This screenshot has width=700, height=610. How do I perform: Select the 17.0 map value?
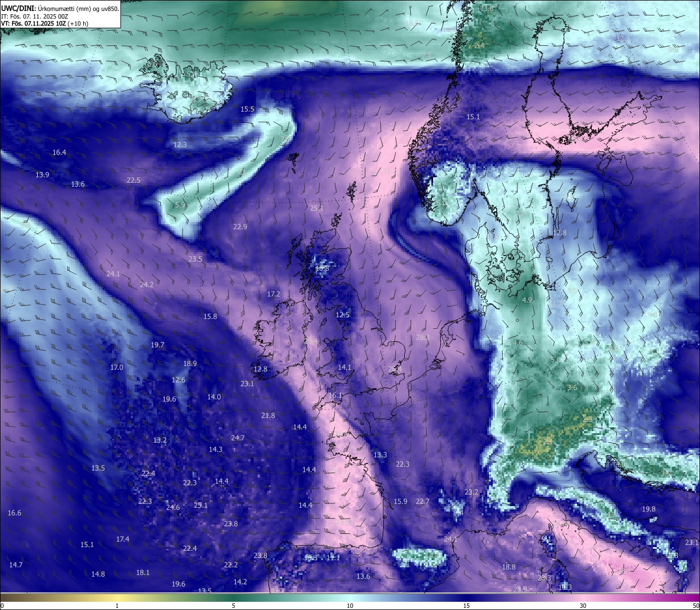pyautogui.click(x=116, y=368)
